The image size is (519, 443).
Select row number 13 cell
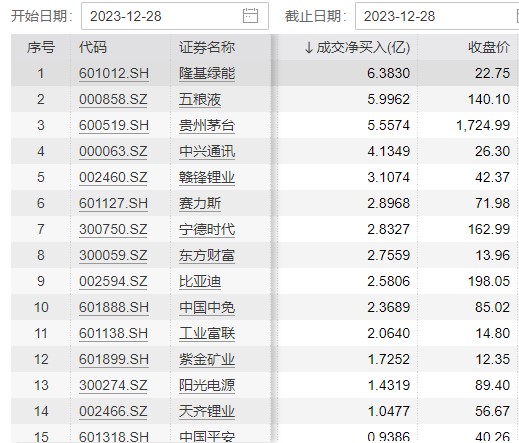click(41, 385)
